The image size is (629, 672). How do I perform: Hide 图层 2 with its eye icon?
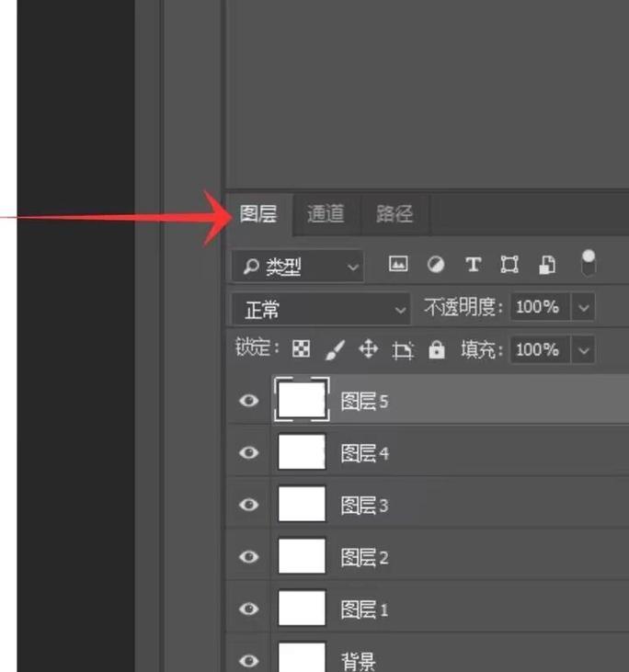248,557
